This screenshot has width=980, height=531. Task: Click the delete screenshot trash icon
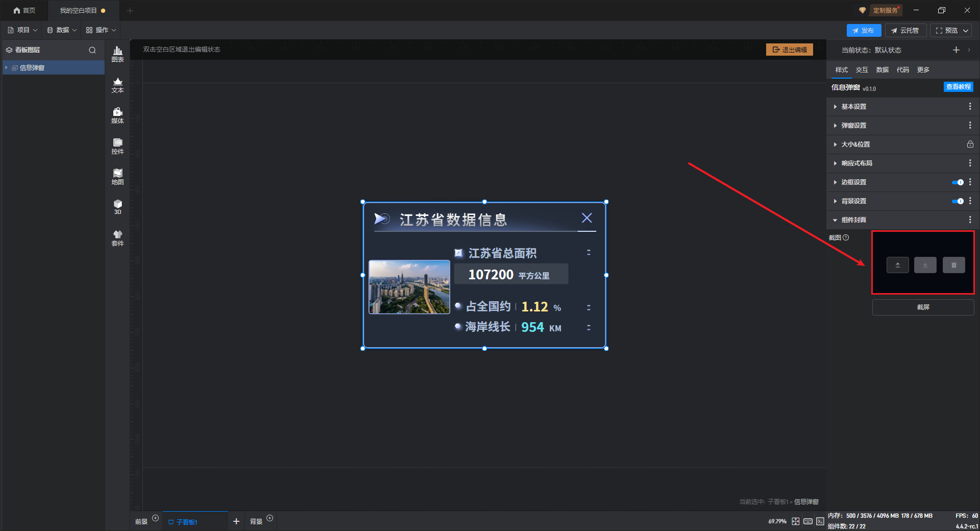[954, 265]
